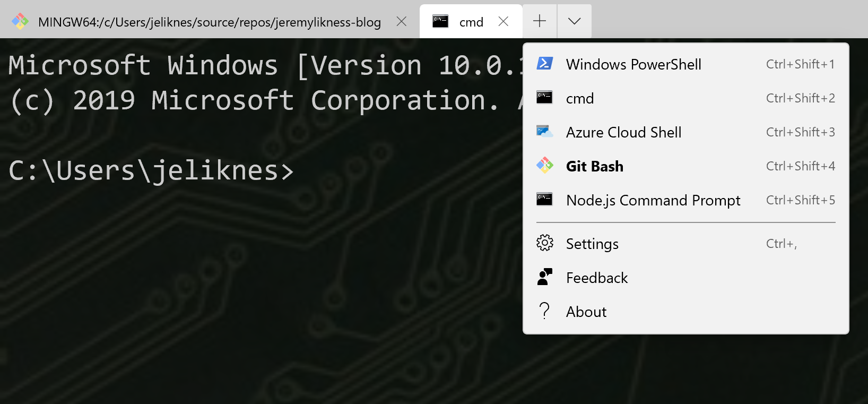
Task: Click the Ctrl+Shift+3 shortcut label
Action: tap(800, 132)
